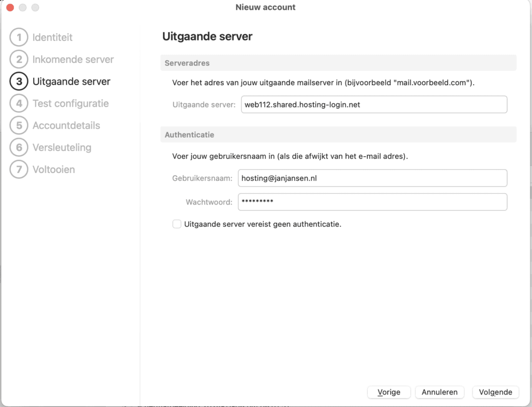
Task: Jump to the Versleuteling step label
Action: tap(62, 147)
